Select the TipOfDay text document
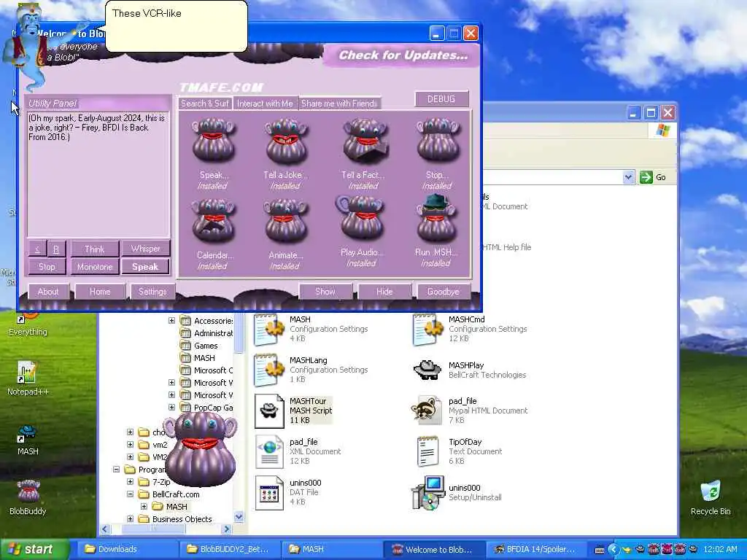 tap(460, 451)
